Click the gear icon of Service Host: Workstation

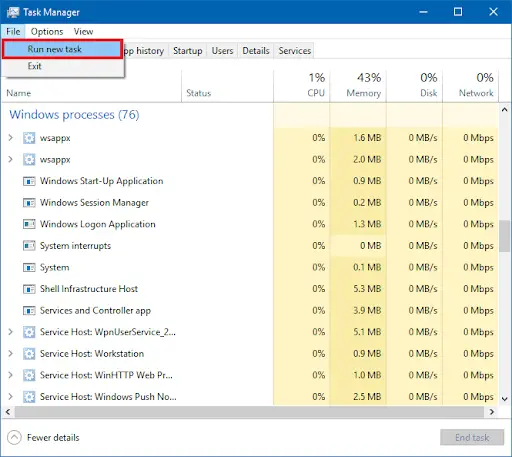point(29,354)
